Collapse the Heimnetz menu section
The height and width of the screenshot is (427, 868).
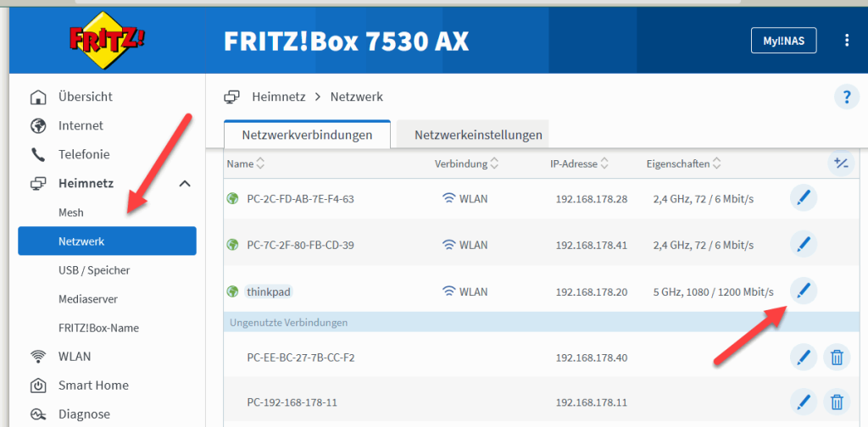[185, 184]
